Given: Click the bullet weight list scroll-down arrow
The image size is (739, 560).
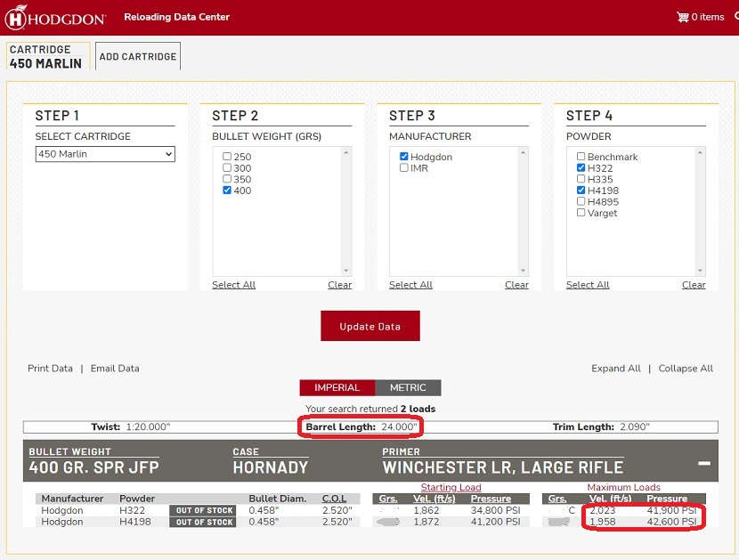Looking at the screenshot, I should point(346,271).
